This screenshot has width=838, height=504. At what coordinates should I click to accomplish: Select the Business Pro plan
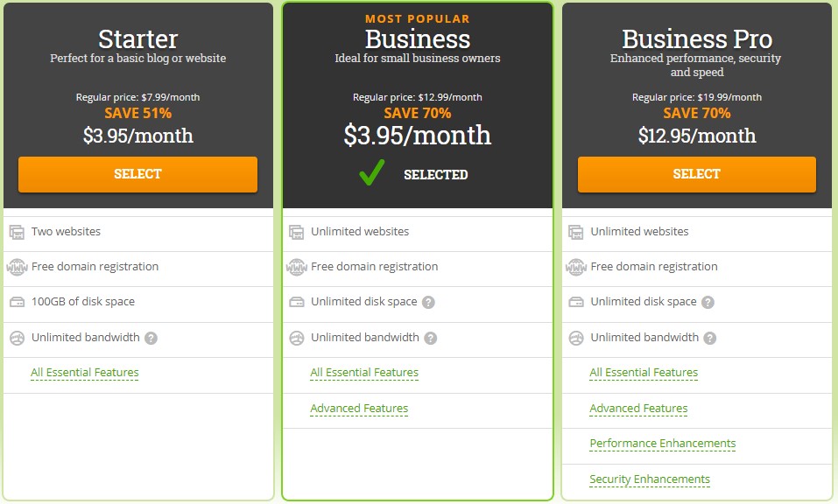pos(697,174)
